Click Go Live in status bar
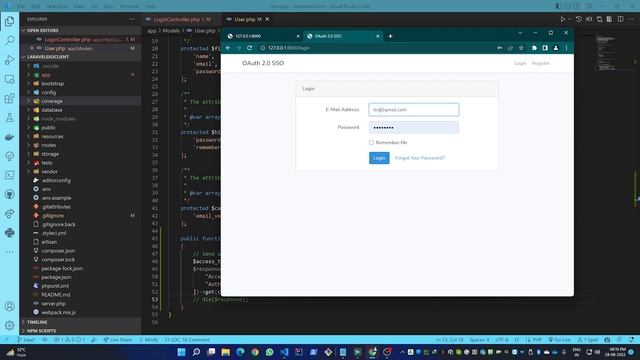 coord(560,340)
